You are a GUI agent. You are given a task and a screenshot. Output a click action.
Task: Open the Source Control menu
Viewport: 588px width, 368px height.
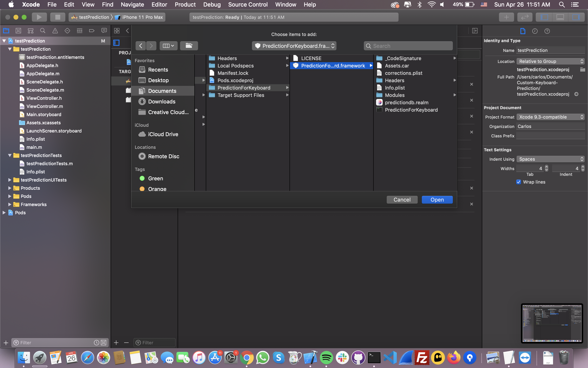point(248,4)
